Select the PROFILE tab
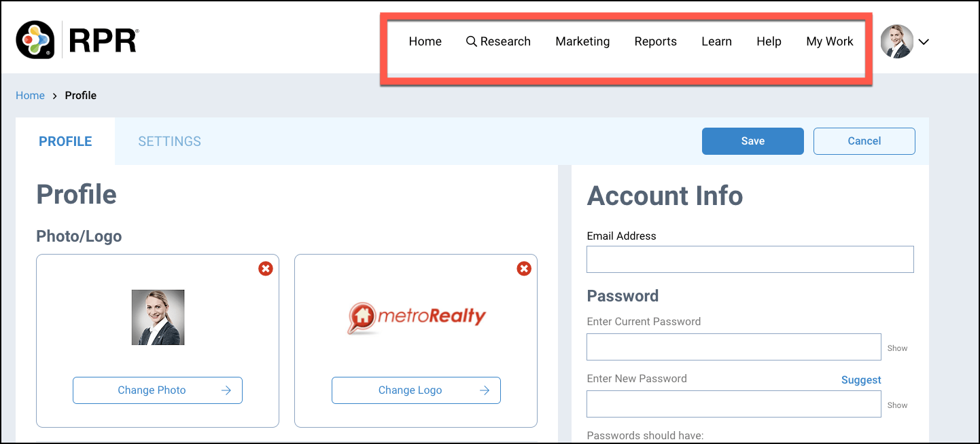 pyautogui.click(x=65, y=141)
